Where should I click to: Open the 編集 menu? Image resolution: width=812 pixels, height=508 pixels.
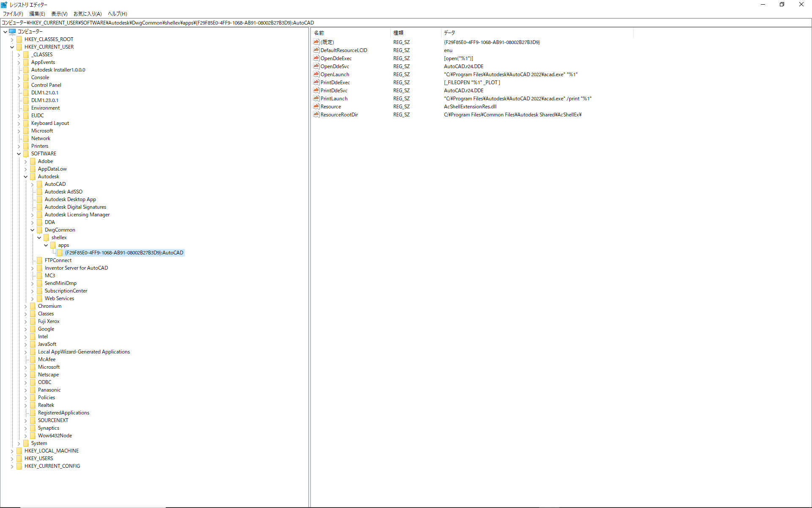(37, 14)
